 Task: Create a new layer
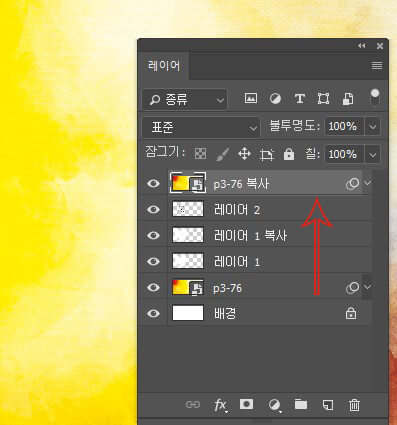point(328,405)
